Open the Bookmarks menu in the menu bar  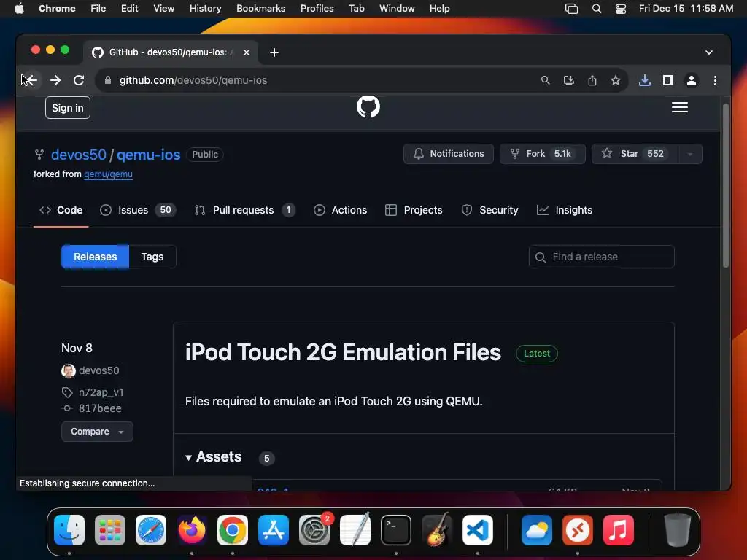click(x=260, y=9)
